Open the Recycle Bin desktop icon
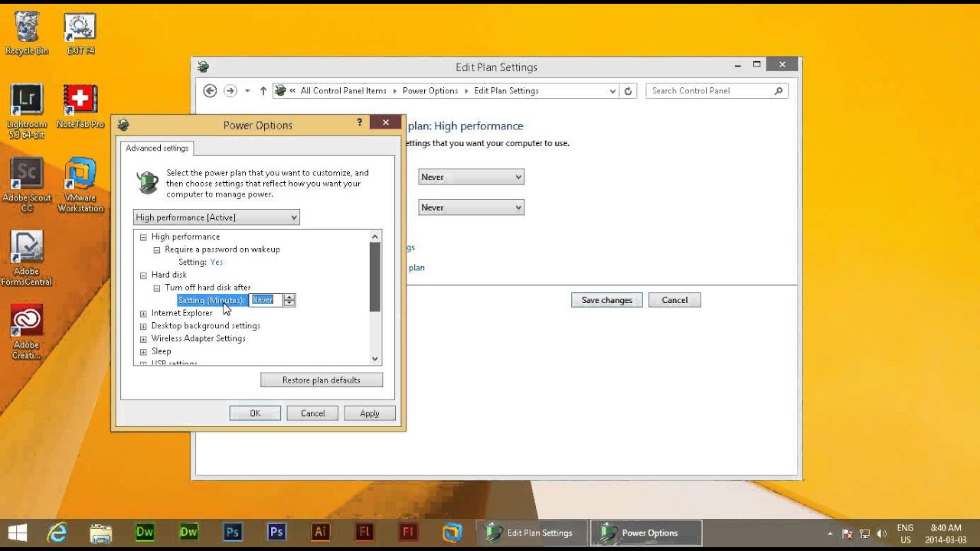 pyautogui.click(x=27, y=34)
